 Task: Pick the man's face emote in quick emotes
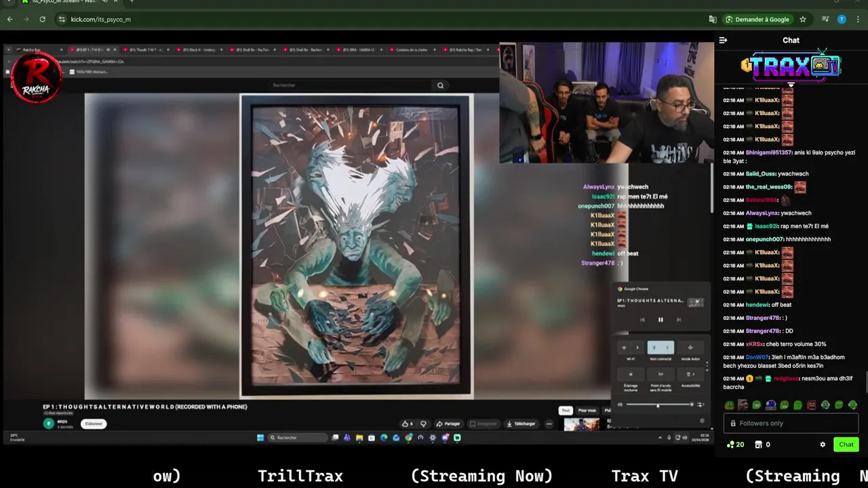[x=743, y=405]
